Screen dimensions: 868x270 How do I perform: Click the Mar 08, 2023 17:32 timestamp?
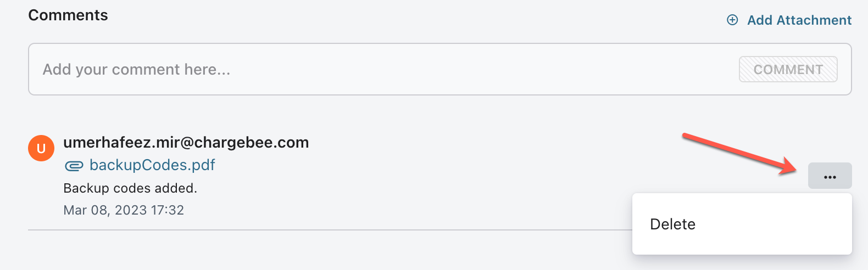pos(124,210)
